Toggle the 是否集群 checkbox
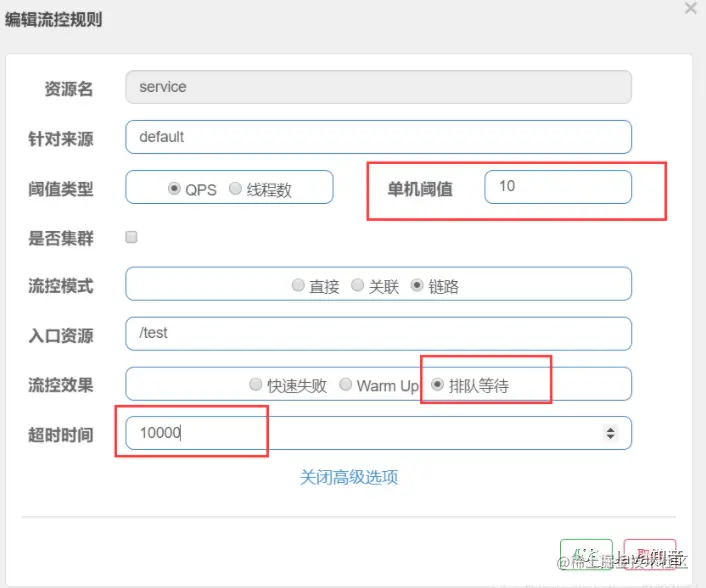Image resolution: width=706 pixels, height=588 pixels. 131,237
